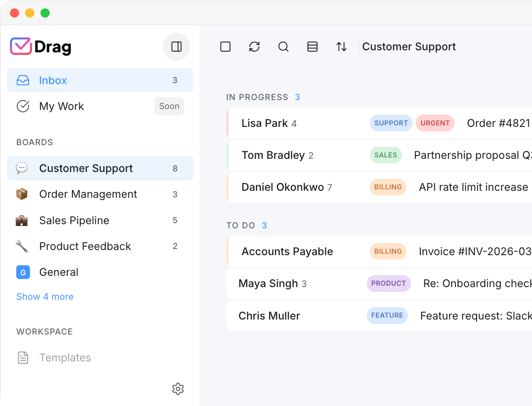Open Templates in Workspace section
Screen dimensions: 532x406
[100, 358]
